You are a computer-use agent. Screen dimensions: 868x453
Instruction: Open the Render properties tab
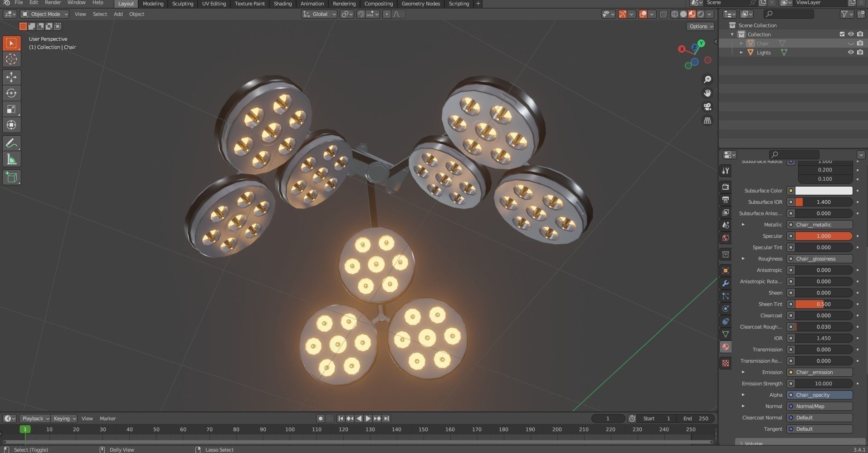(x=726, y=187)
